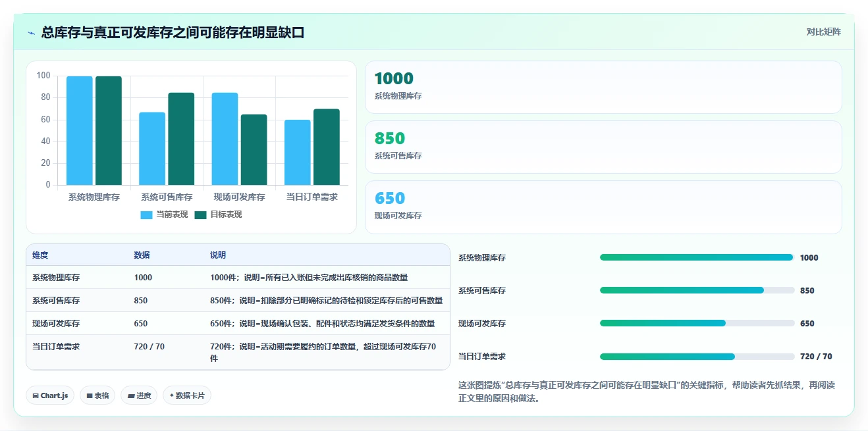Select the 表格 tag chip

[x=97, y=395]
